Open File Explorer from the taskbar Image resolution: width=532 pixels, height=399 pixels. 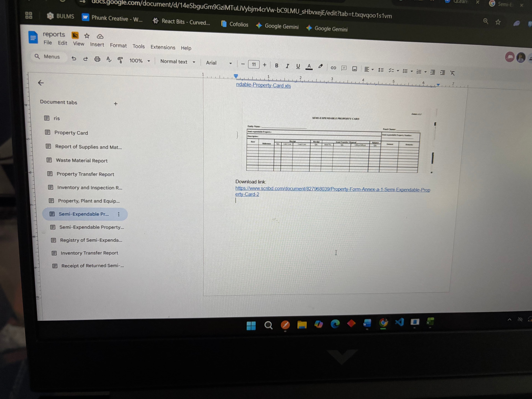coord(302,325)
